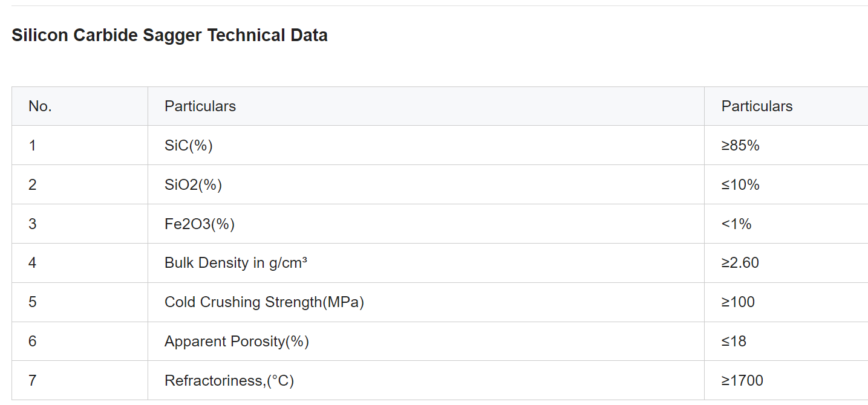Click the <1% value cell

pos(786,224)
